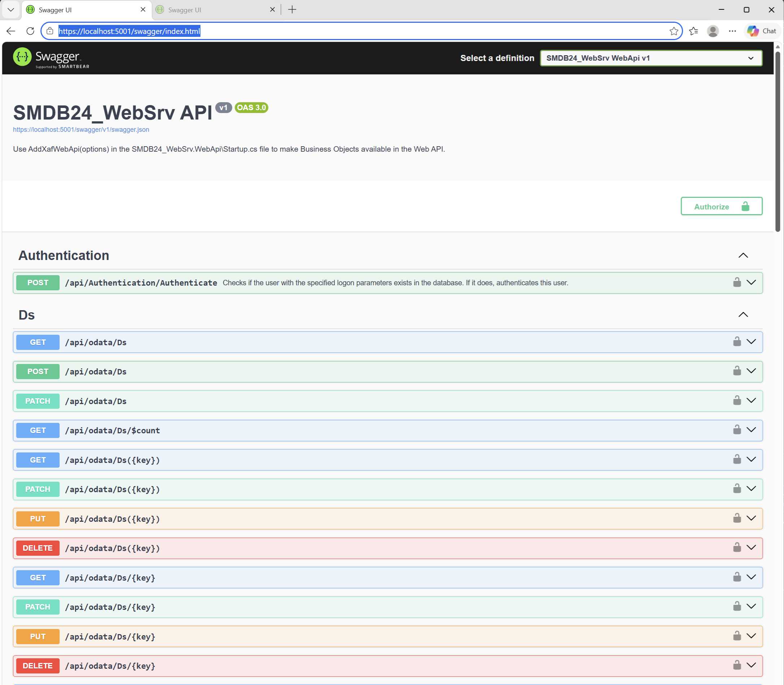
Task: Click the path of DELETE Ds/{key}
Action: [110, 666]
